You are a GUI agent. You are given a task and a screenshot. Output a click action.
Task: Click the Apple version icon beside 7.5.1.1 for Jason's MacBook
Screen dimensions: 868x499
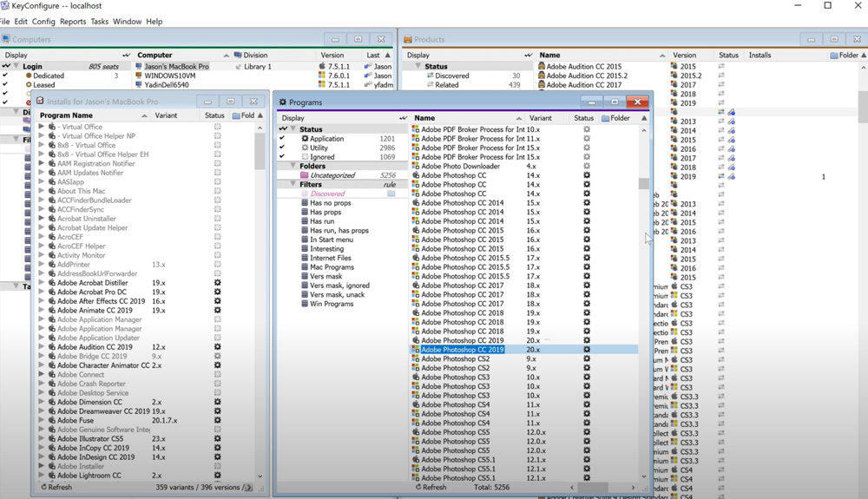pos(322,66)
